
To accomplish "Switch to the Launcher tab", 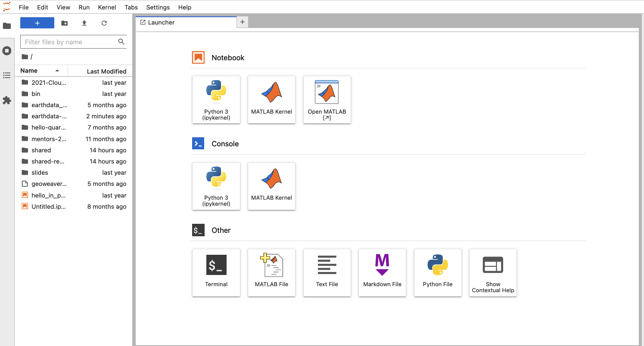I will (162, 22).
